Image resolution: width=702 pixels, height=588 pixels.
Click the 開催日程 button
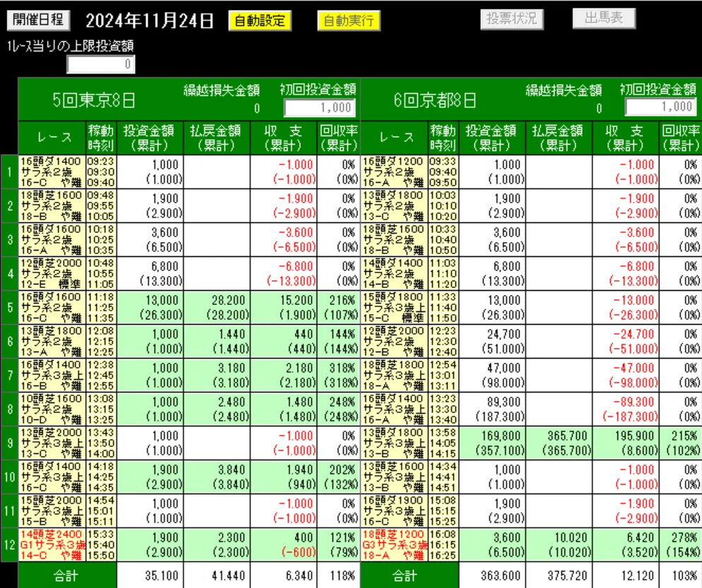pos(38,20)
